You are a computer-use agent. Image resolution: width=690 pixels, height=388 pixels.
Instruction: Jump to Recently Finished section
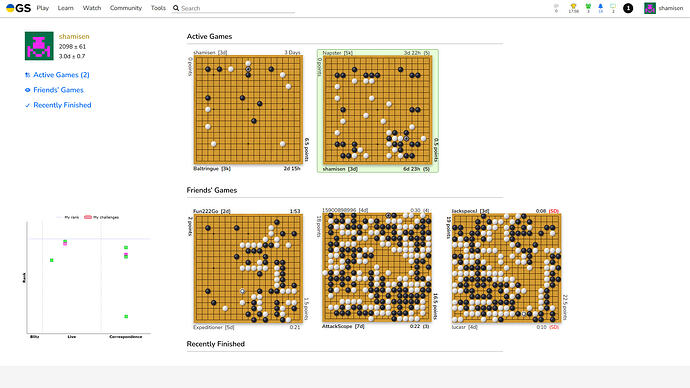(x=62, y=105)
